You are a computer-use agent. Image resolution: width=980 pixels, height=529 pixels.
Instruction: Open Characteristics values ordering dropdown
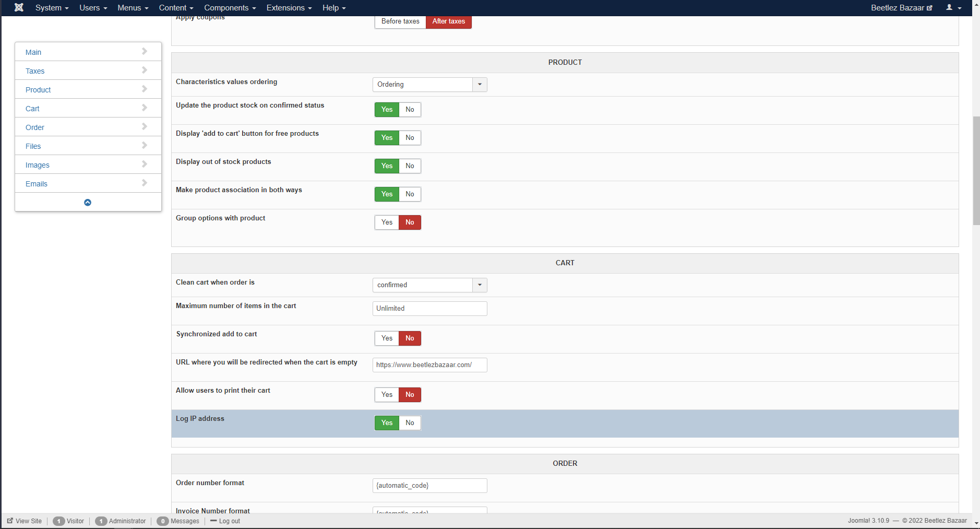click(430, 85)
